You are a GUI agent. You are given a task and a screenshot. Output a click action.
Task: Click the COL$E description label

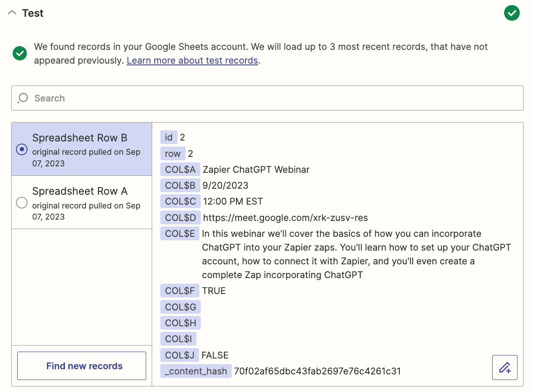[180, 233]
